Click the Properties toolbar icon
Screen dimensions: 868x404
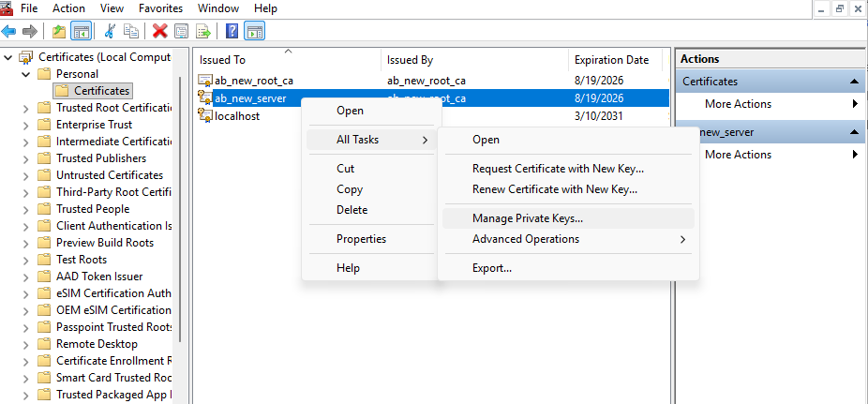tap(181, 31)
